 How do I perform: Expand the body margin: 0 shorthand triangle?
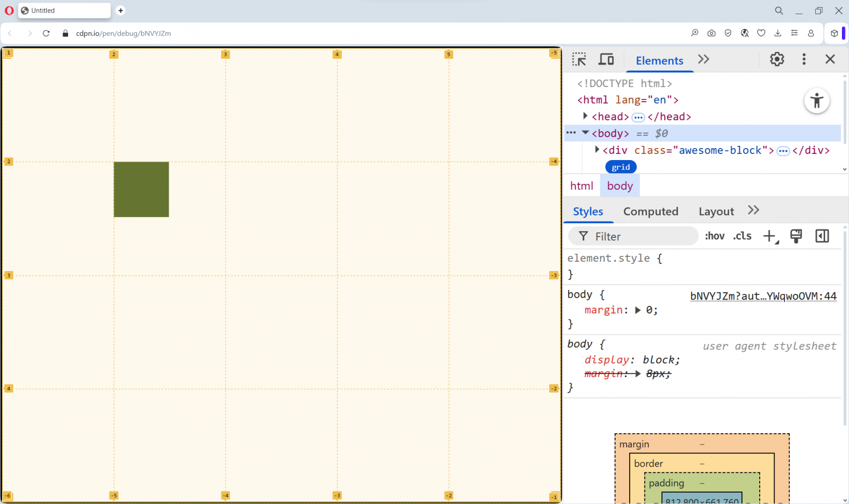tap(638, 310)
